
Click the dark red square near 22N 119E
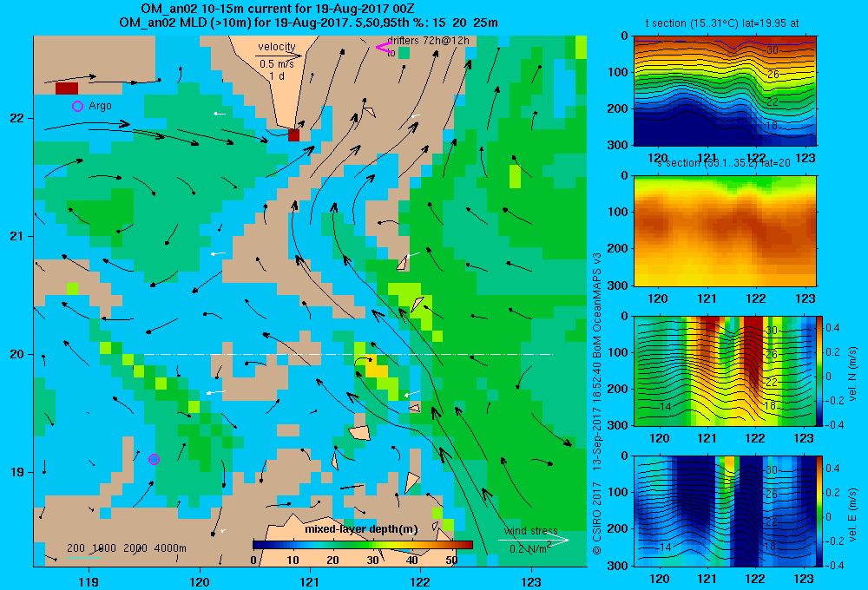coord(67,88)
